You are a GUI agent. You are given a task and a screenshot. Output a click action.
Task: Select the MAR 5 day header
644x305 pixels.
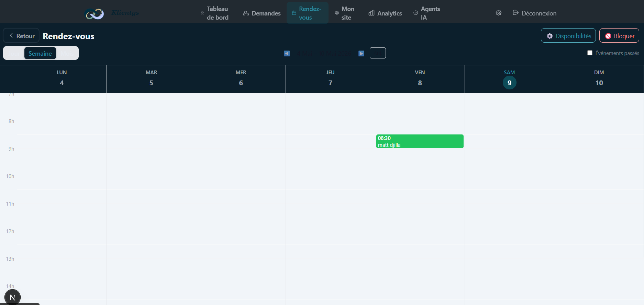pyautogui.click(x=151, y=79)
